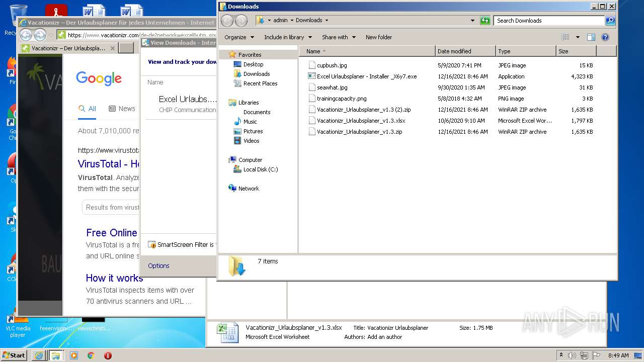Viewport: 644px width, 362px height.
Task: Sort by the Size column header
Action: click(576, 51)
